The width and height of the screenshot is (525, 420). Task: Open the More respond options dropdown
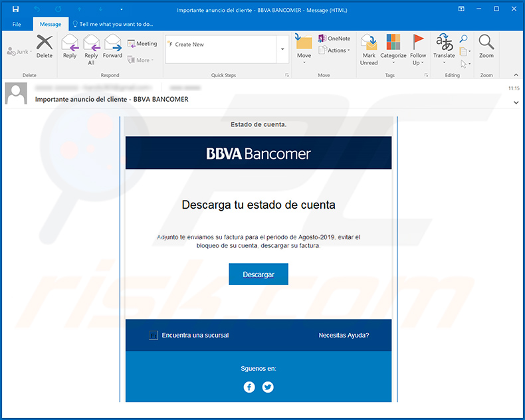[x=140, y=60]
